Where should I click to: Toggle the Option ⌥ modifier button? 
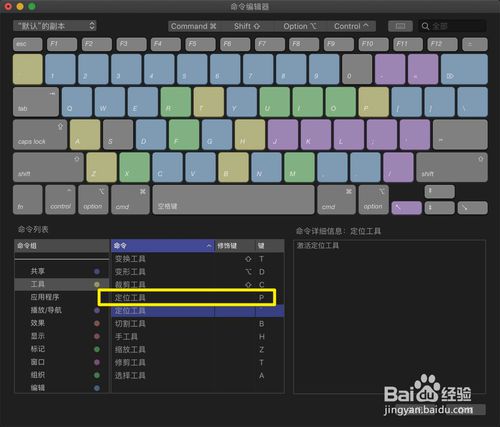click(x=300, y=26)
